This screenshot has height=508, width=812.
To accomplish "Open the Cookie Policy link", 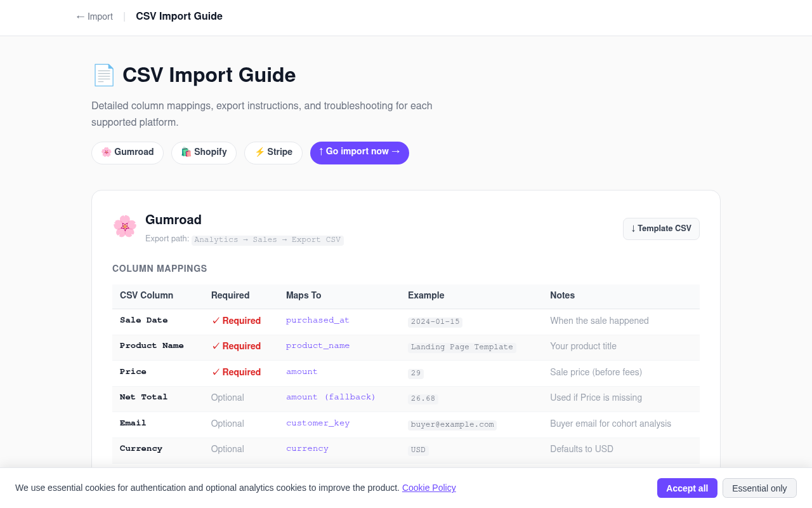I will [429, 488].
